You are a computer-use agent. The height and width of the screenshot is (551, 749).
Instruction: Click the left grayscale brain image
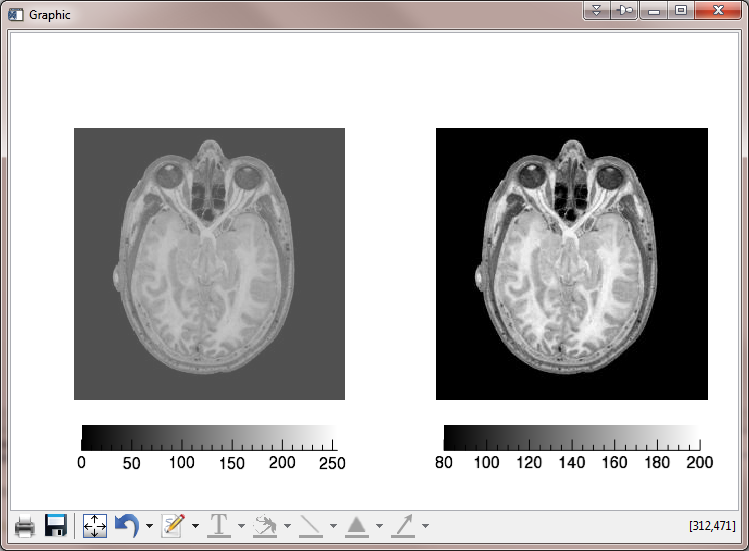(209, 264)
